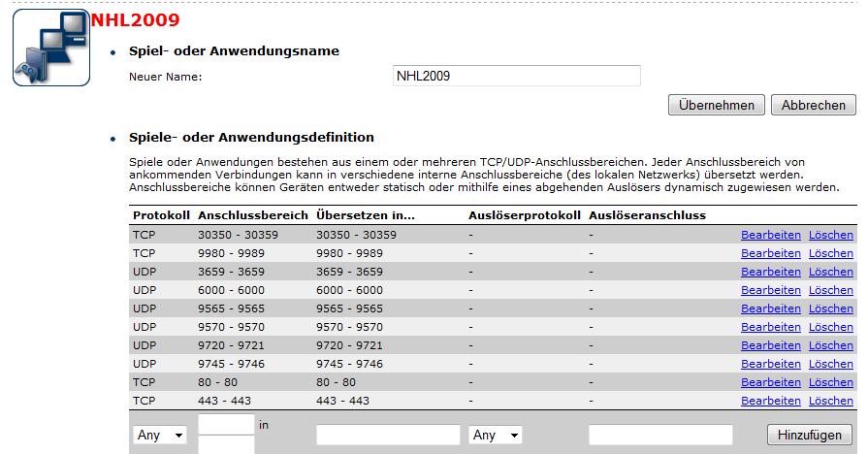The height and width of the screenshot is (454, 868).
Task: Click the Auslöseranschluss input field
Action: pyautogui.click(x=660, y=436)
